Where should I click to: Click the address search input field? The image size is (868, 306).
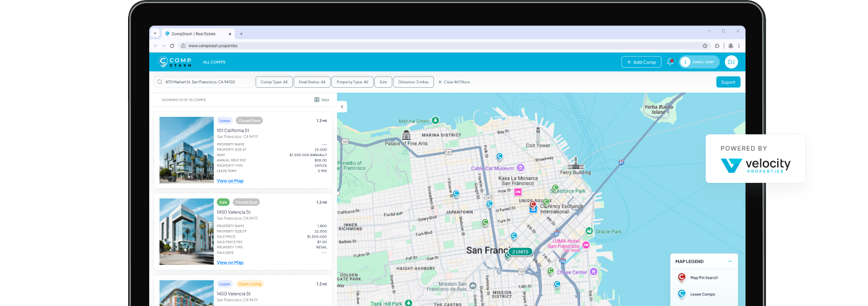pos(204,82)
